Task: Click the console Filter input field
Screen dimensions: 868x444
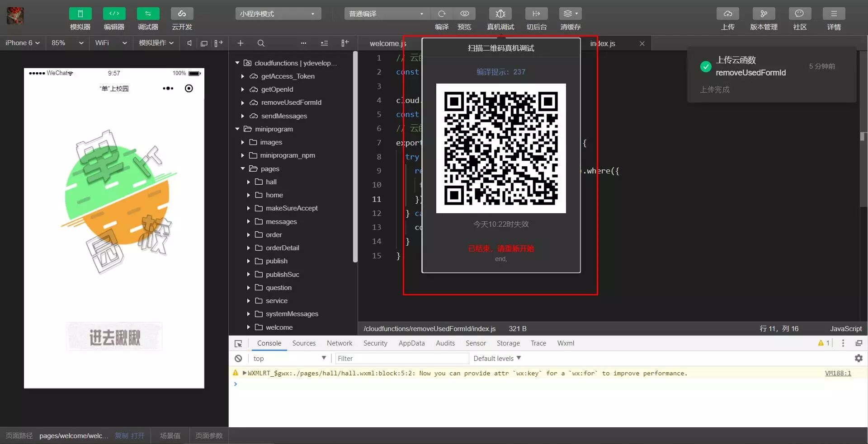Action: [401, 359]
